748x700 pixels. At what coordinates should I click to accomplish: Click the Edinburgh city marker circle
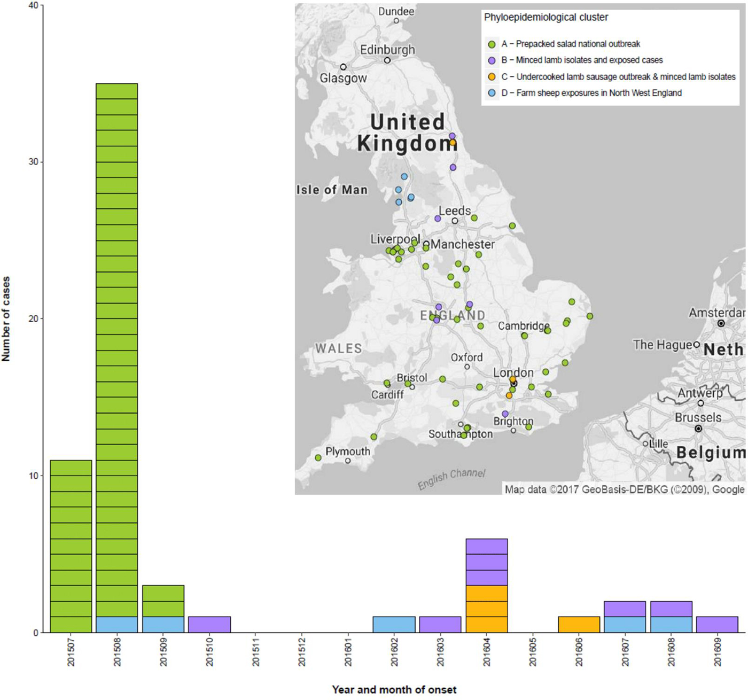[x=387, y=60]
